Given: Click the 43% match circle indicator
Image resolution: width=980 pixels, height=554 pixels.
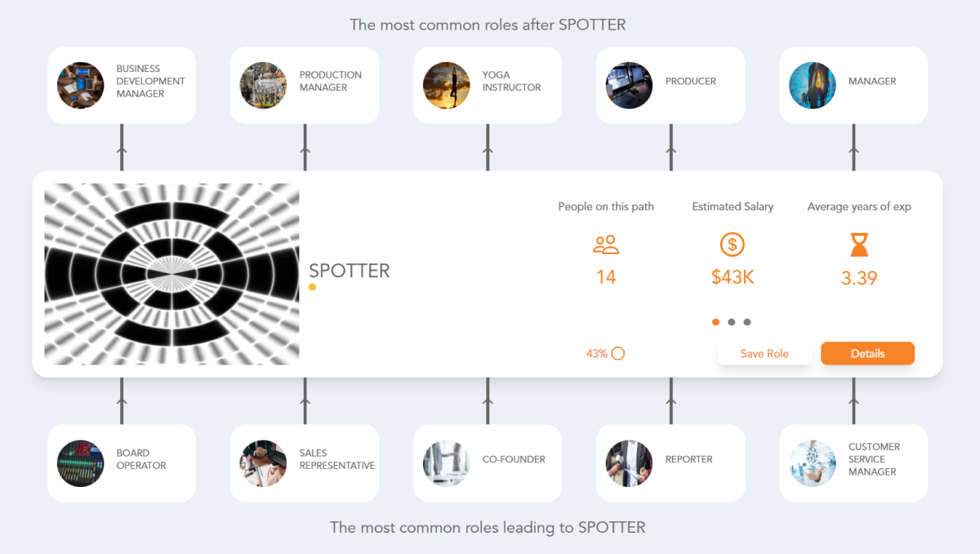Looking at the screenshot, I should click(x=618, y=353).
